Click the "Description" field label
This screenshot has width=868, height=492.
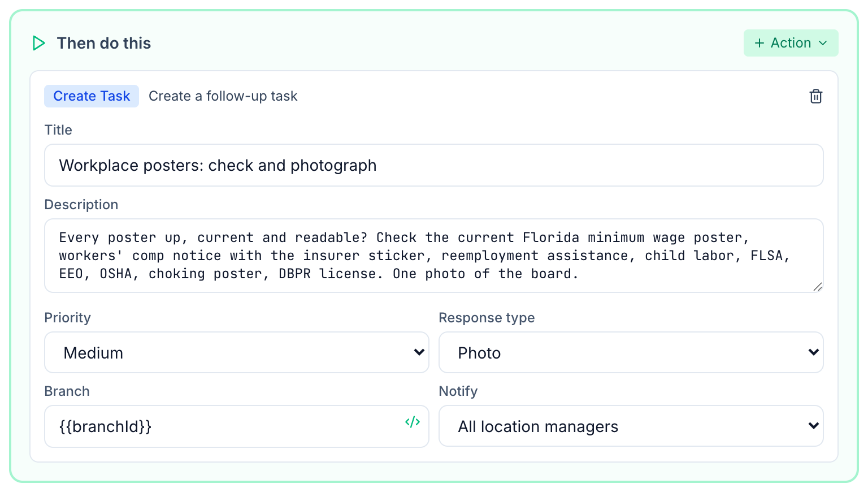[x=81, y=205]
